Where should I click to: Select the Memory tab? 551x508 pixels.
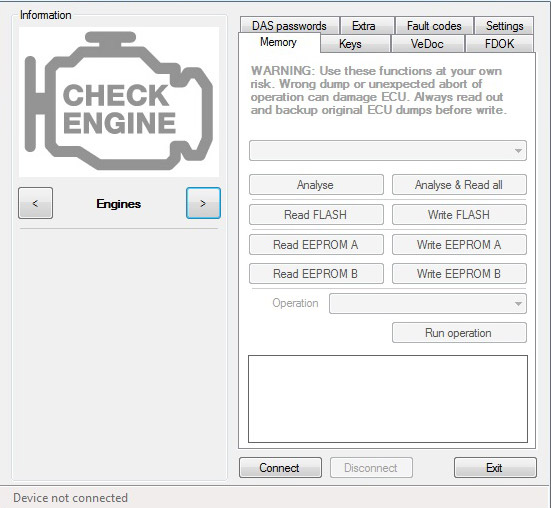[x=279, y=43]
